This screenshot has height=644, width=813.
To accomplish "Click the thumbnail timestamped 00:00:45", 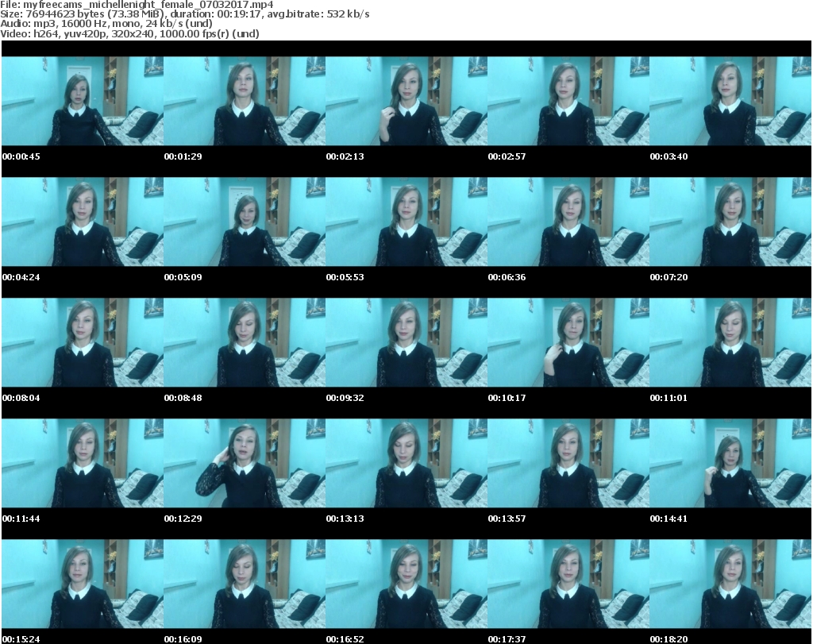I will click(83, 101).
